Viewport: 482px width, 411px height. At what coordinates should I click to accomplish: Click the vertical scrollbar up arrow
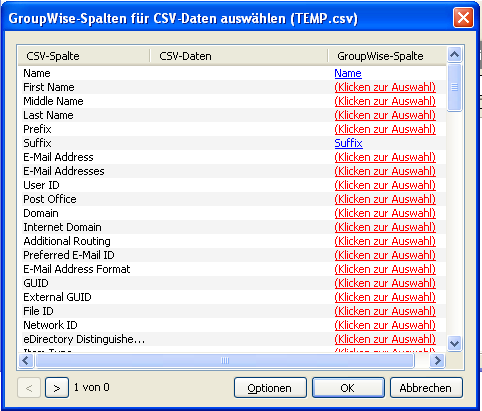455,54
